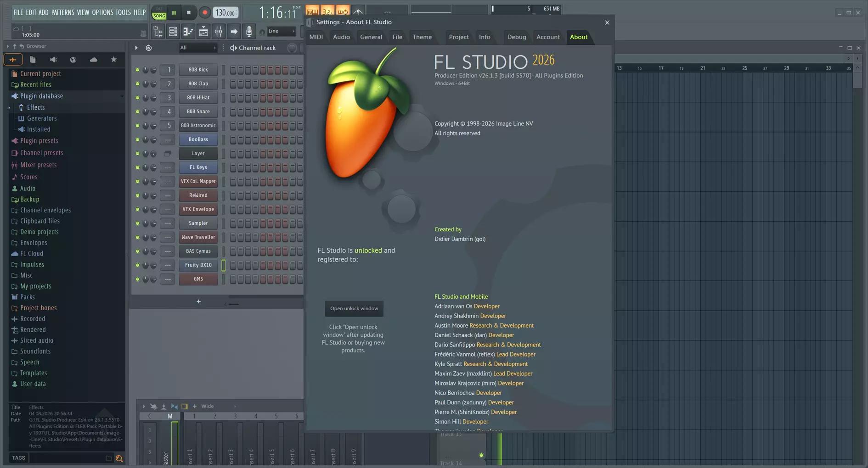
Task: Select the star favorites tab in Browser
Action: [x=113, y=60]
